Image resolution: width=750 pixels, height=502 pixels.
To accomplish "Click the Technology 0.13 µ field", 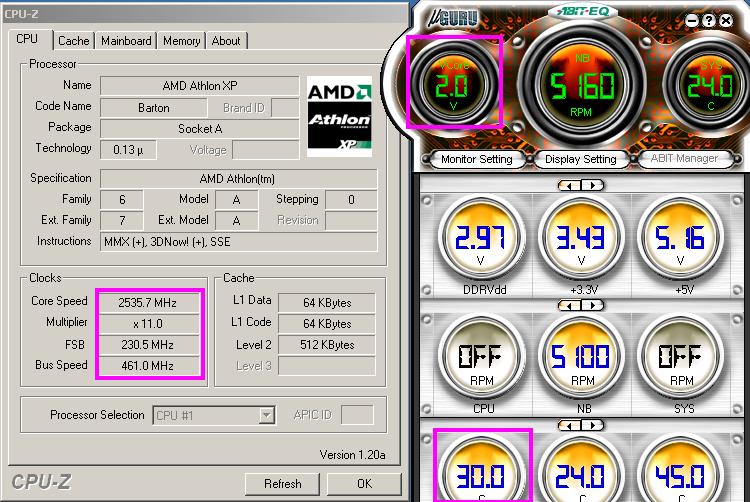I will (128, 150).
